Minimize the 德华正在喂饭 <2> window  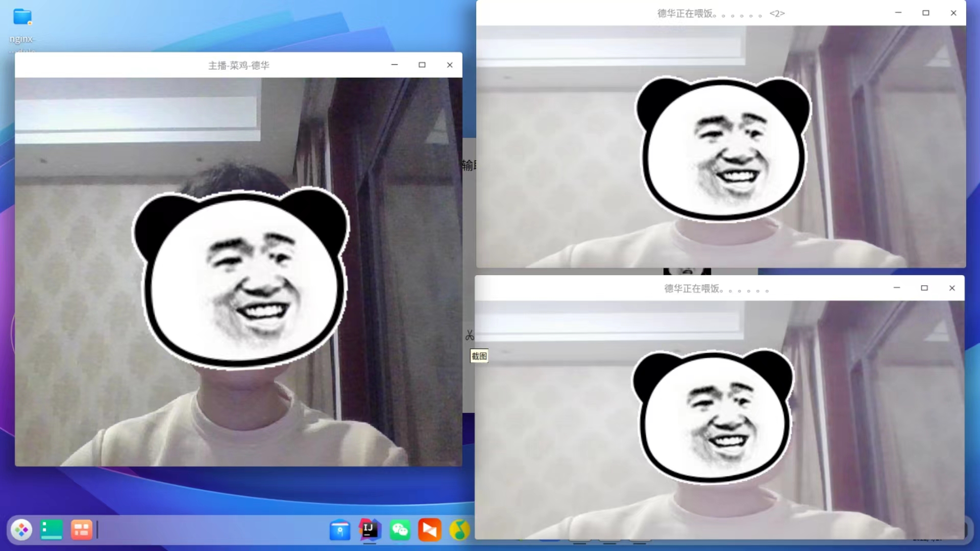point(898,13)
